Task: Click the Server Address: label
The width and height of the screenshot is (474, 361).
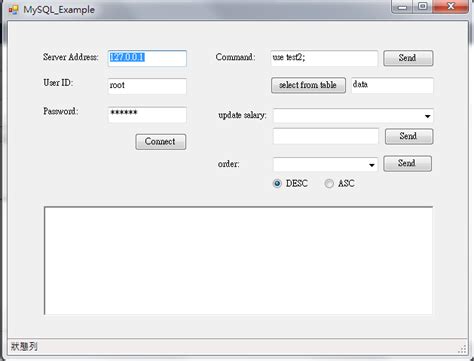Action: pyautogui.click(x=71, y=57)
